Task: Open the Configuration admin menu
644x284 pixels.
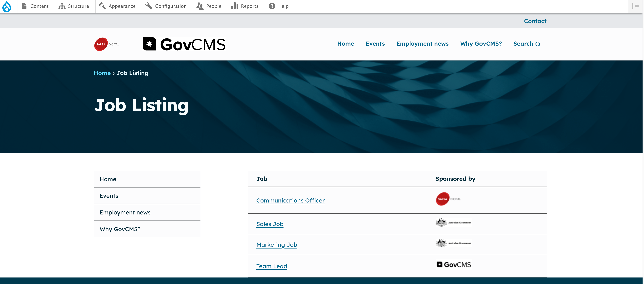Action: 166,6
